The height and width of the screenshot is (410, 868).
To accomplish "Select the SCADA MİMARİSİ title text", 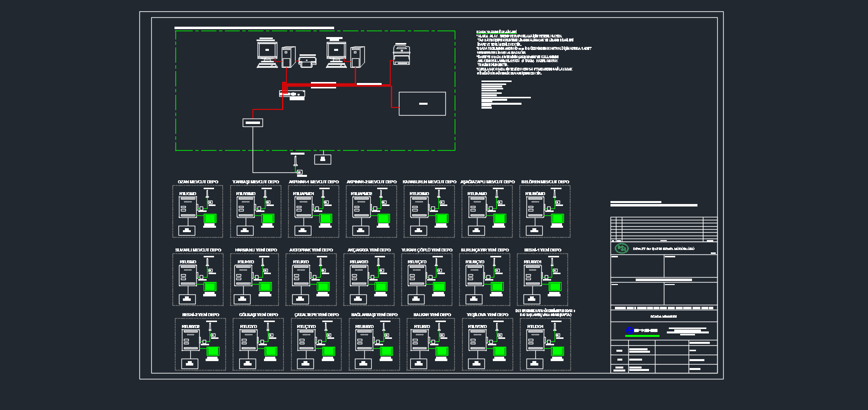I will [x=663, y=317].
